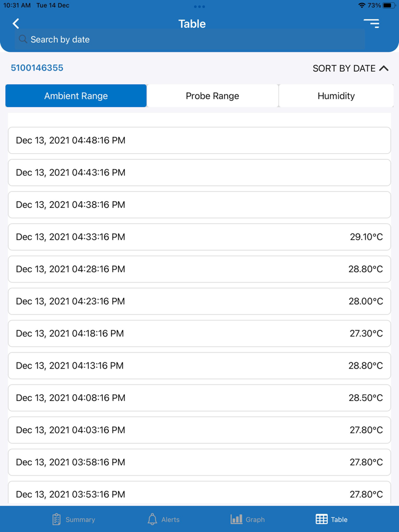This screenshot has width=399, height=532.
Task: Open device ID 5100146355 link
Action: pyautogui.click(x=37, y=68)
